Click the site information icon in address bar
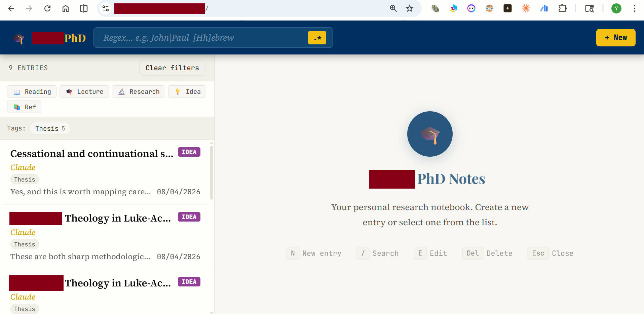This screenshot has height=314, width=644. point(106,8)
